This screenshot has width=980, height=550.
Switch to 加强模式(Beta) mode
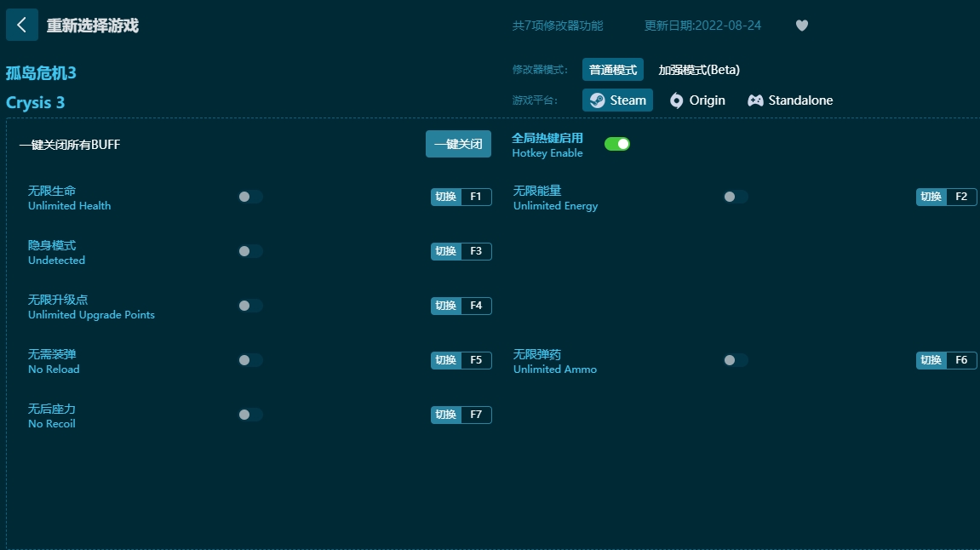699,69
